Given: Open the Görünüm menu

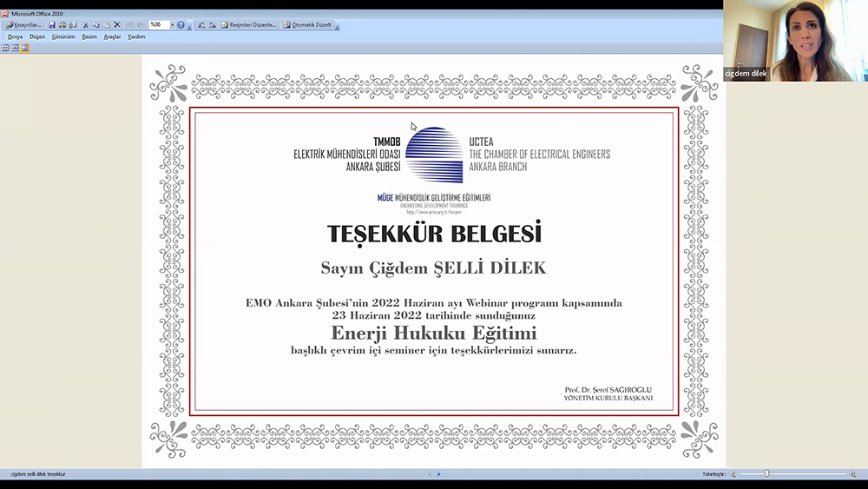Looking at the screenshot, I should 63,36.
